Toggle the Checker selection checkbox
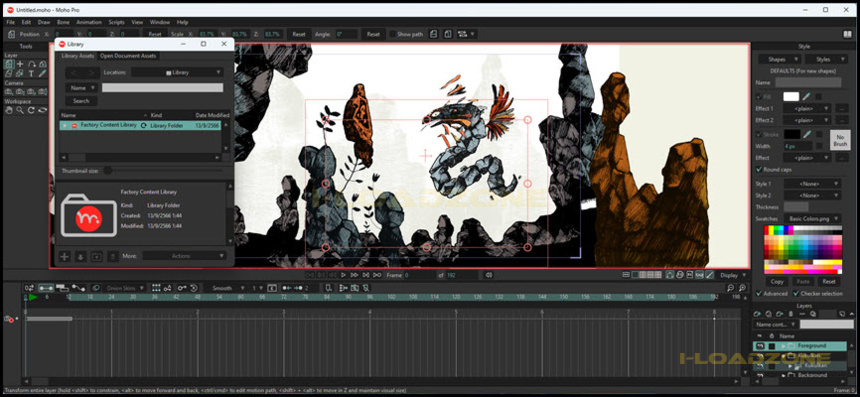This screenshot has width=860, height=397. point(795,294)
